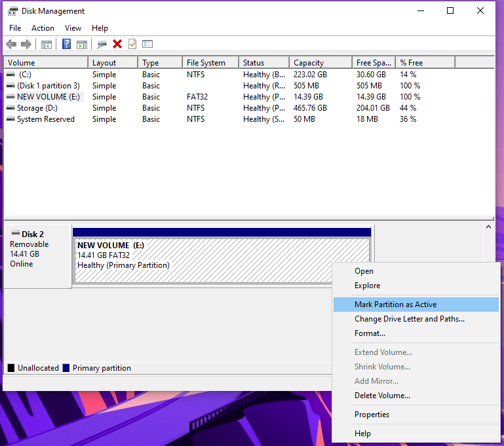Screen dimensions: 504x446
Task: Click the Connect/Refresh disk toolbar icon
Action: 102,45
